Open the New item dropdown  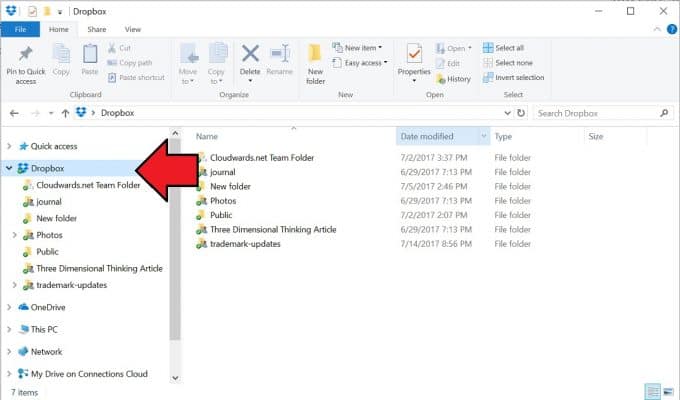pos(357,48)
